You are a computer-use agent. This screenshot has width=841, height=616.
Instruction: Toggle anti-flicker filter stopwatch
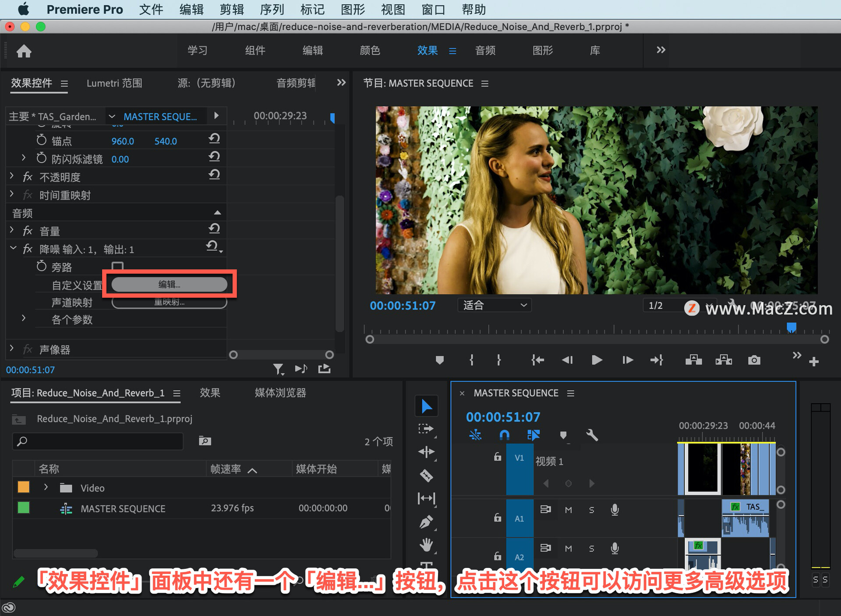(x=41, y=158)
